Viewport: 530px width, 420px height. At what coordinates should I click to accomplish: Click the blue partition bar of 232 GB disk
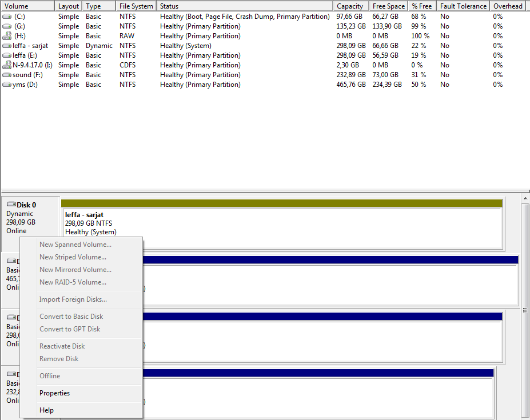318,373
